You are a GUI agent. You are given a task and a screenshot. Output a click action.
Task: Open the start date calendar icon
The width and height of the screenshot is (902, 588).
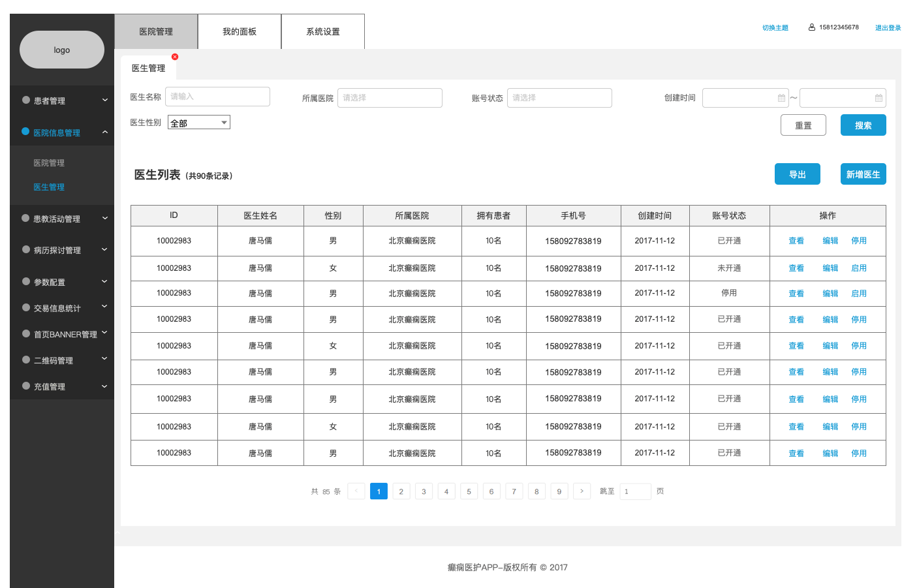781,98
